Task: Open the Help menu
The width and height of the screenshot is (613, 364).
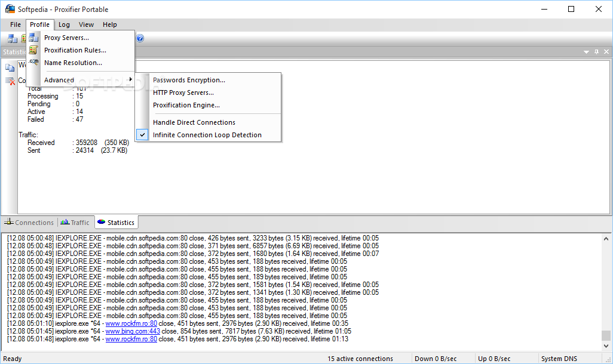Action: (x=110, y=24)
